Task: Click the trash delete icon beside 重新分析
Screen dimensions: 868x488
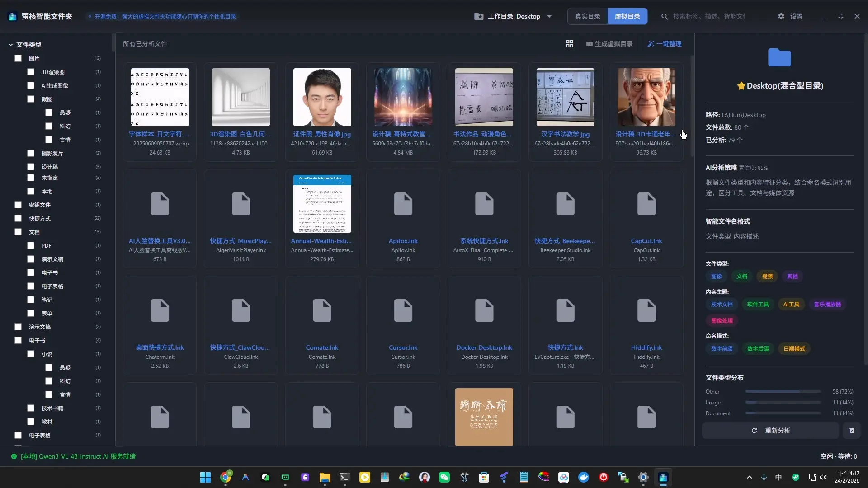Action: coord(851,431)
